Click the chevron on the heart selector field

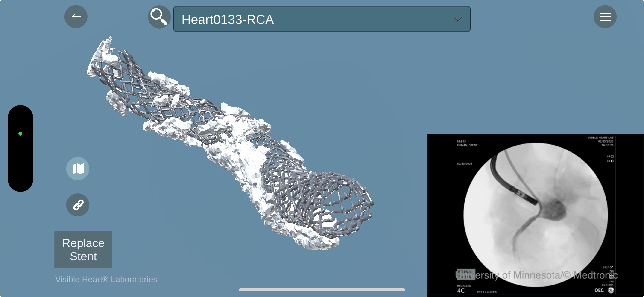[x=458, y=19]
